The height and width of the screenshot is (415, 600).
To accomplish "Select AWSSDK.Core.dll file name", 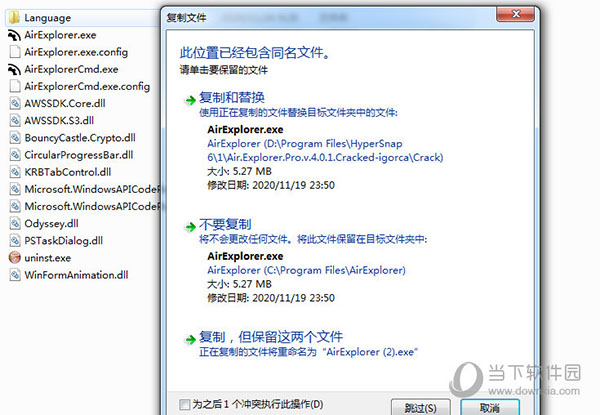I will click(65, 103).
